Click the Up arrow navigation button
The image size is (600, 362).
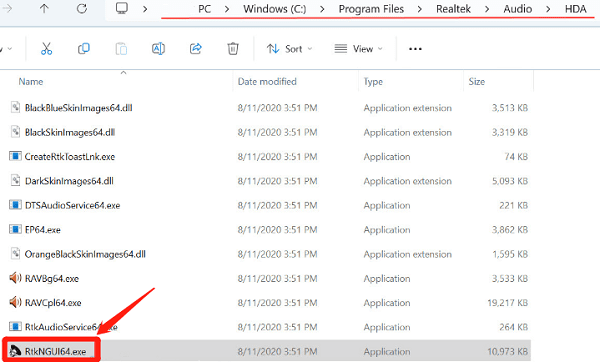[x=44, y=8]
